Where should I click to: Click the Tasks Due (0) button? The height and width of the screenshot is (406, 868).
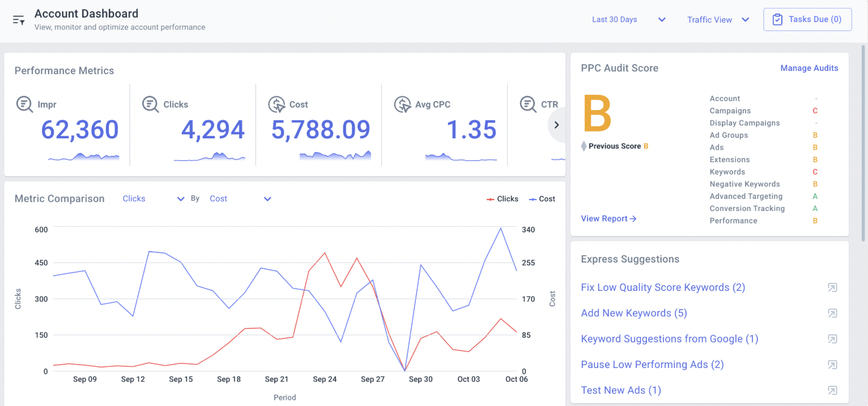[807, 20]
